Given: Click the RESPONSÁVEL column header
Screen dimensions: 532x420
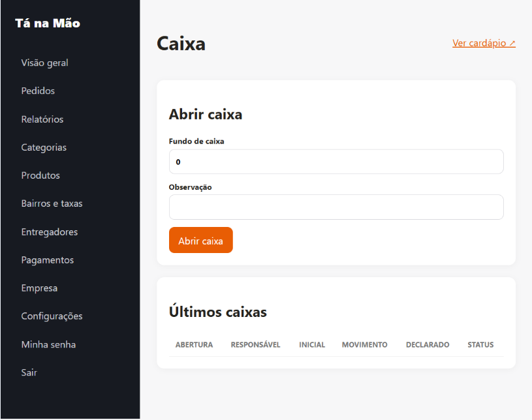Looking at the screenshot, I should [255, 345].
